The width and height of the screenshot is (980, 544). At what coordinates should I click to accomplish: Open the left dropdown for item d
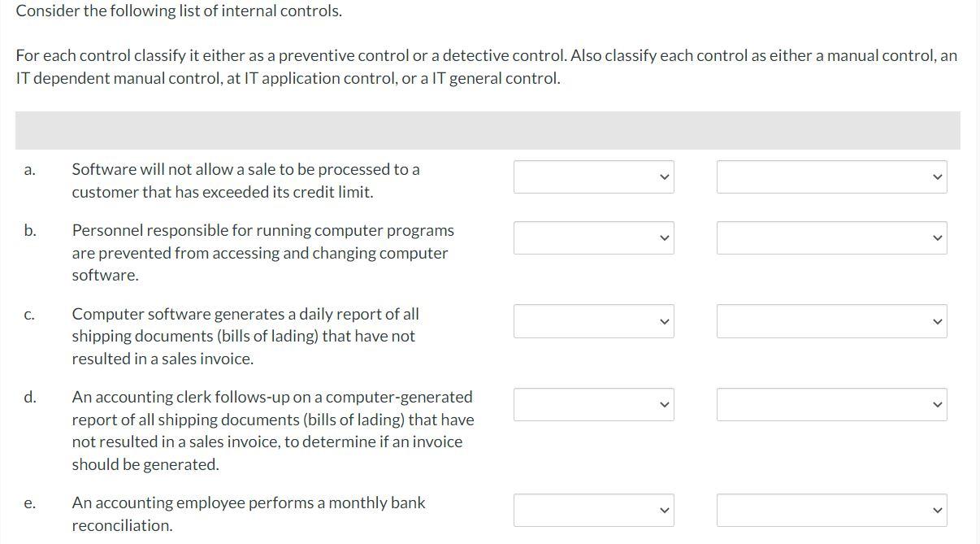593,404
